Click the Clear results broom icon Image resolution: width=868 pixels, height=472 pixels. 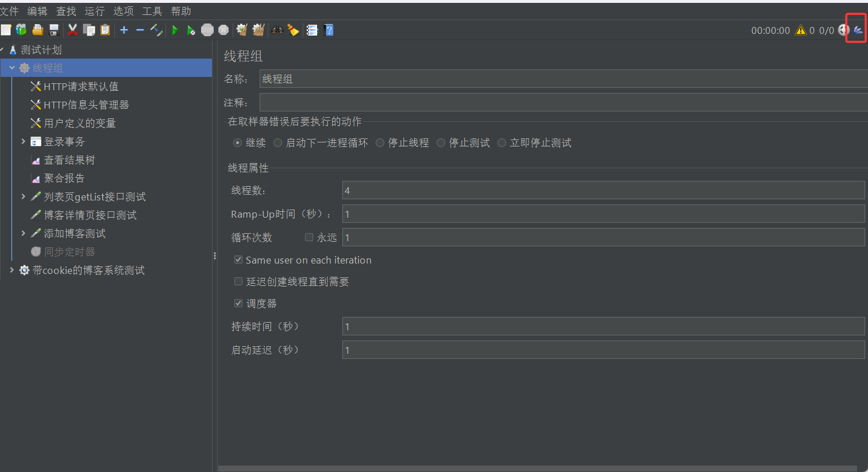click(x=241, y=30)
